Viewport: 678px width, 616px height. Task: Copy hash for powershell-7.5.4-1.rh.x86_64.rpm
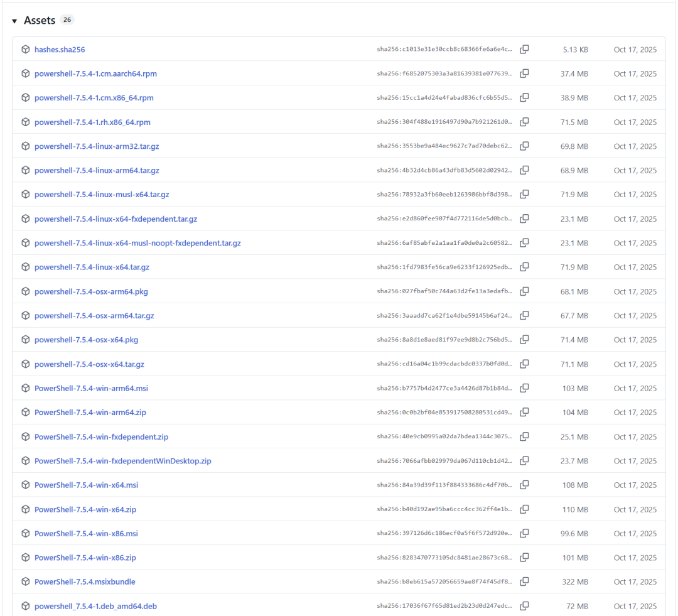pos(524,122)
